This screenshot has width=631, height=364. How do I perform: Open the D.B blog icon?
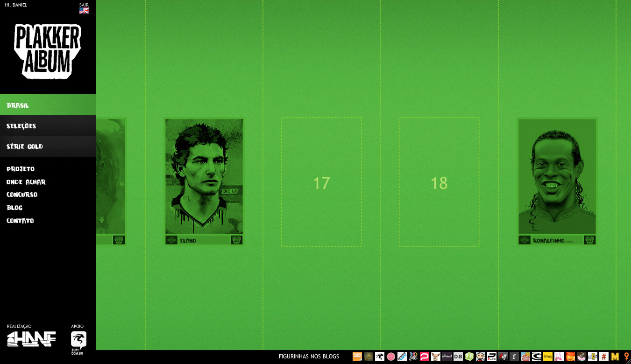pyautogui.click(x=458, y=357)
